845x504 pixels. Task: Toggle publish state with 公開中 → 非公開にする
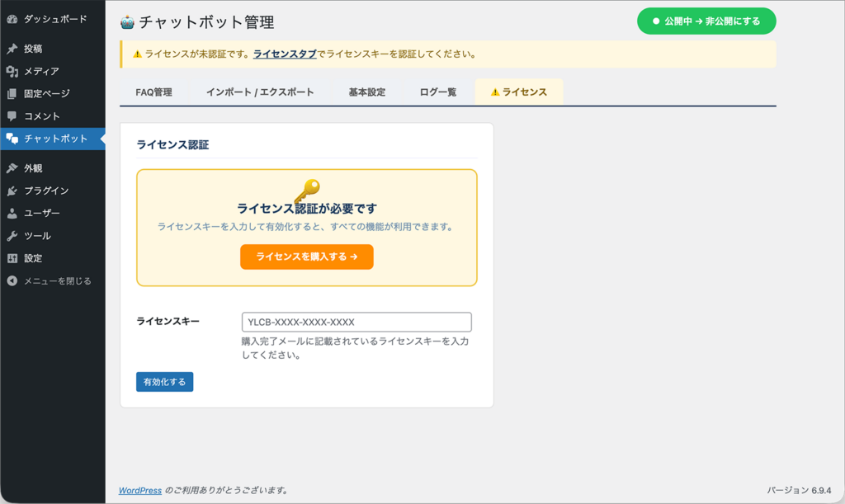pos(705,21)
